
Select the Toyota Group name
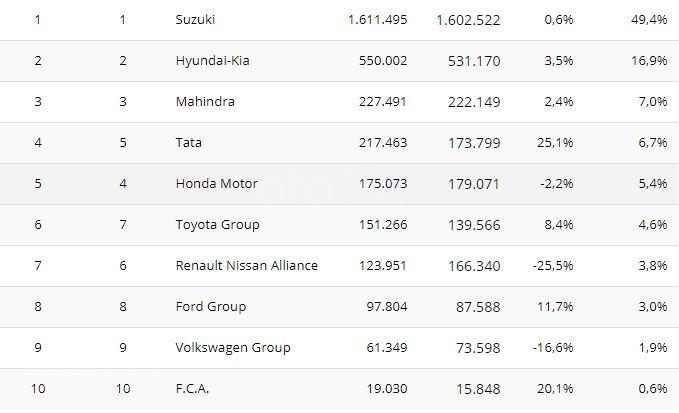217,225
